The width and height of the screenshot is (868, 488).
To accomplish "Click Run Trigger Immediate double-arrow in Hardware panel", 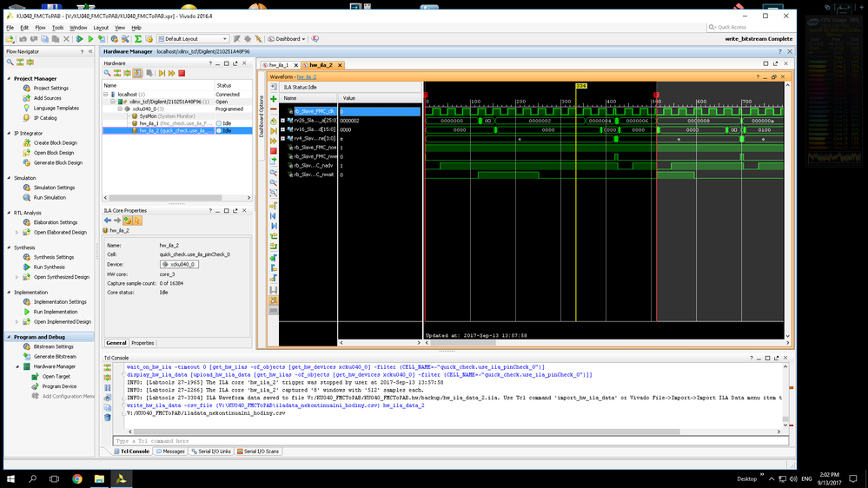I will click(172, 73).
